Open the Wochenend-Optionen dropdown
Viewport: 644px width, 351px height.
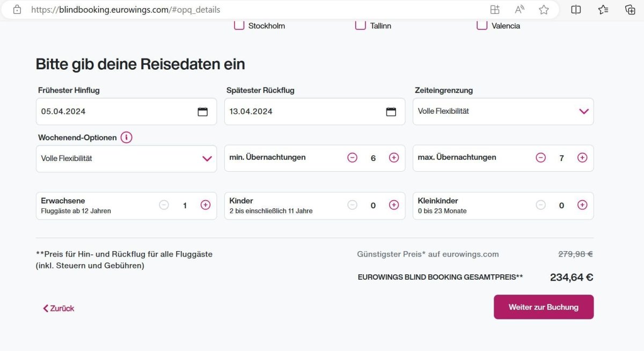pos(207,158)
